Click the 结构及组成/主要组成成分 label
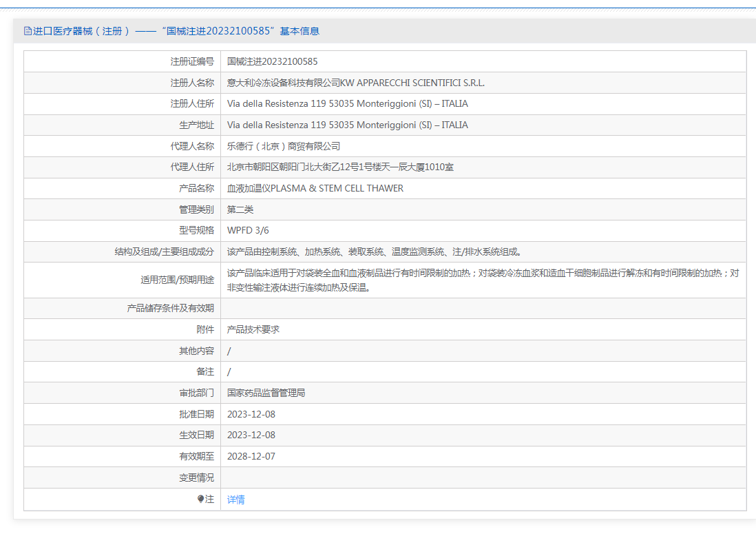Image resolution: width=756 pixels, height=534 pixels. pos(165,251)
